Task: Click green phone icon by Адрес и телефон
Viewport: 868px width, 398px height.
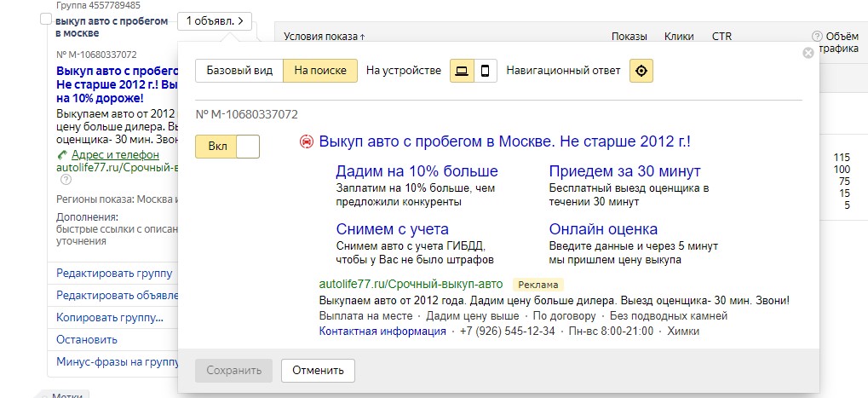Action: [62, 155]
